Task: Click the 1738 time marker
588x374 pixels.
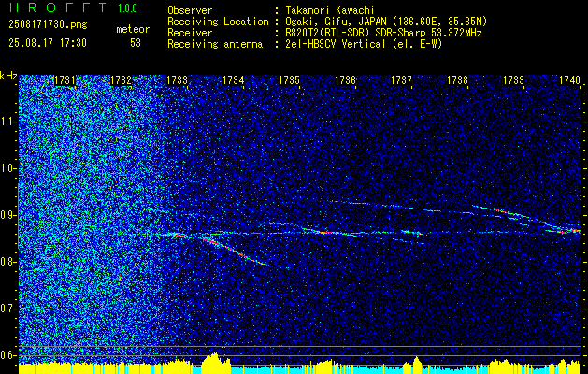Action: tap(457, 80)
